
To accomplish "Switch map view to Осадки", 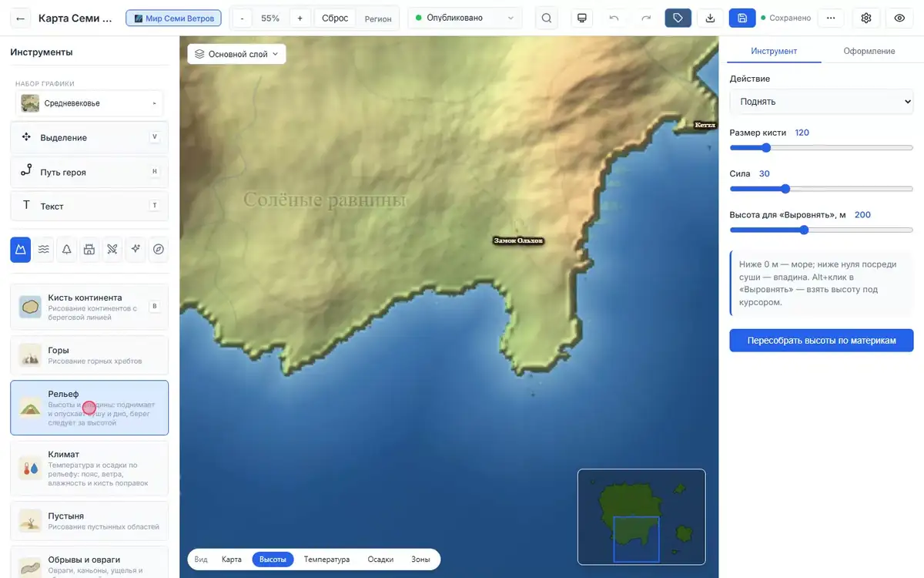I will tap(380, 560).
